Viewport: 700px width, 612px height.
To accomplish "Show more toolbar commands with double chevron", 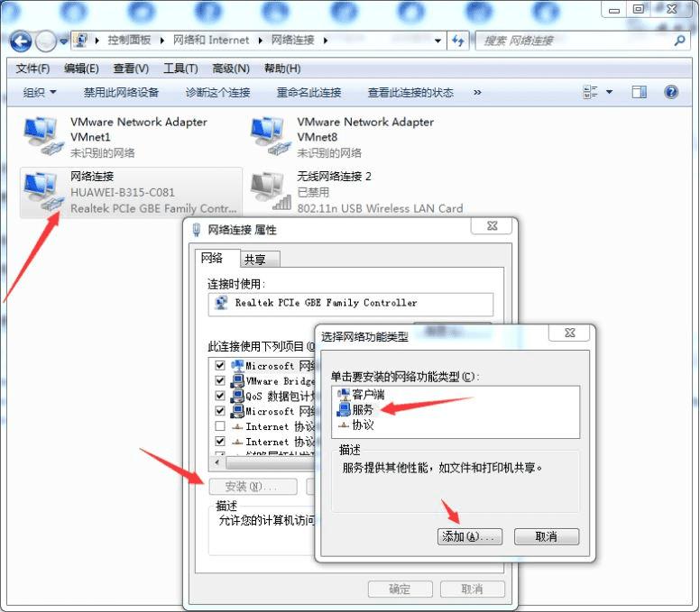I will point(477,92).
